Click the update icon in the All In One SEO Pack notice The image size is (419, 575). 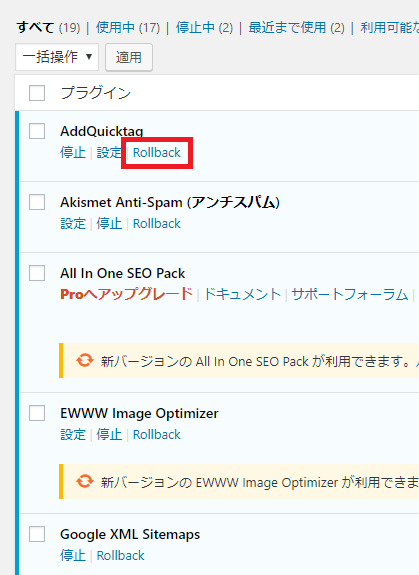point(85,360)
